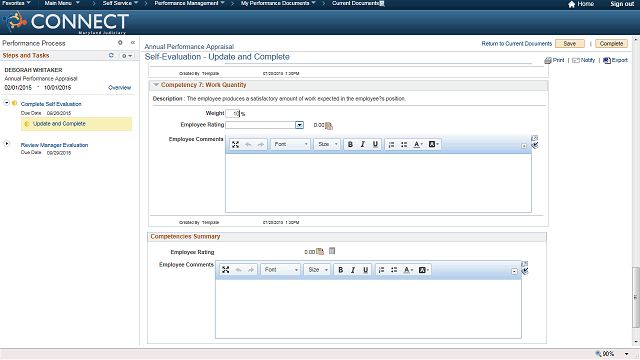Insert bulleted list in Competencies Summary editor
640x360 pixels.
point(394,270)
